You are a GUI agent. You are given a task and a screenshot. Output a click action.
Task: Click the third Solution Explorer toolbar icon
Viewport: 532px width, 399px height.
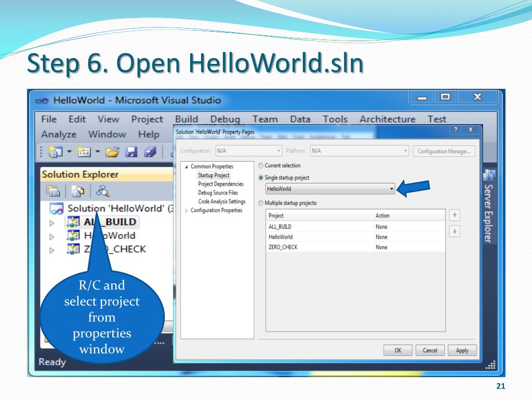pos(102,191)
